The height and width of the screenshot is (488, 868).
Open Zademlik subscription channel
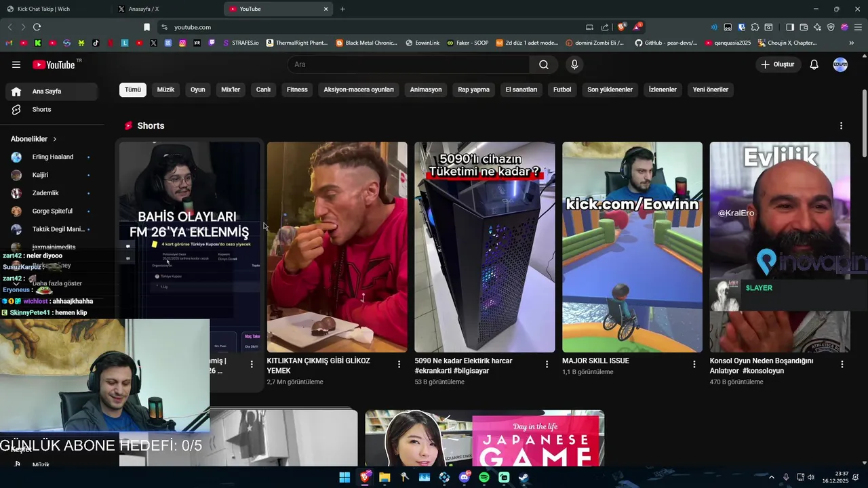click(x=52, y=193)
